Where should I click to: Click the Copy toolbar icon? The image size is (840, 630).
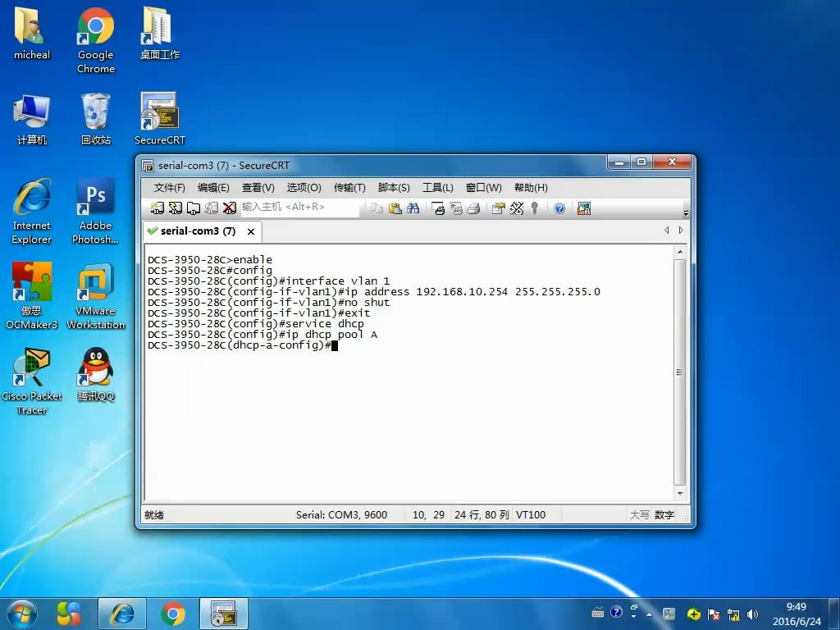(377, 208)
